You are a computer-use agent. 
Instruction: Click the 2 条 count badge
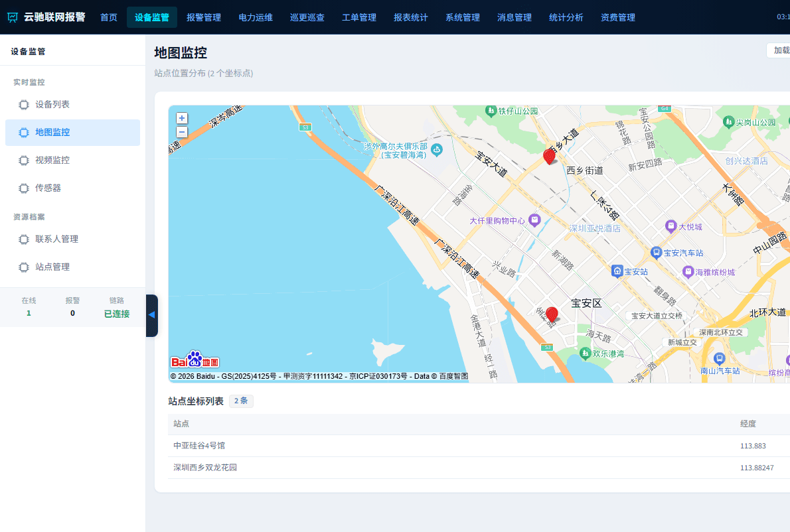(241, 401)
